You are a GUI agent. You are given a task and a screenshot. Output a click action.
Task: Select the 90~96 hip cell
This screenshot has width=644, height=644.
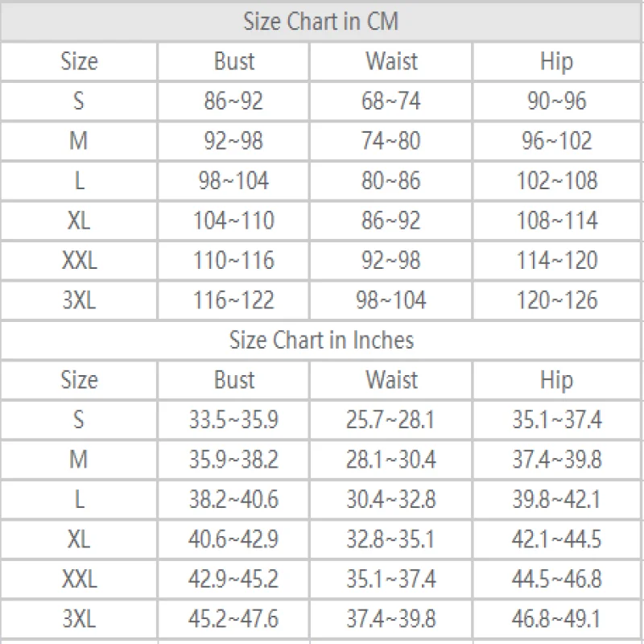[x=557, y=101]
